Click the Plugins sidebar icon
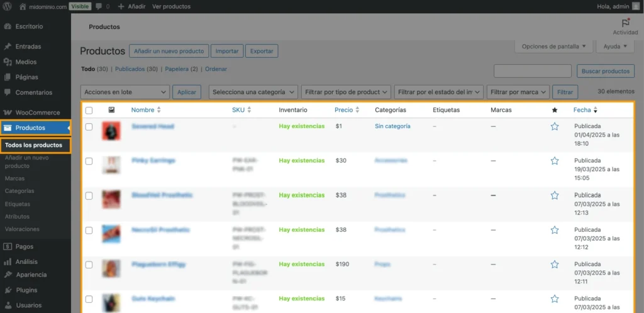 [x=8, y=290]
